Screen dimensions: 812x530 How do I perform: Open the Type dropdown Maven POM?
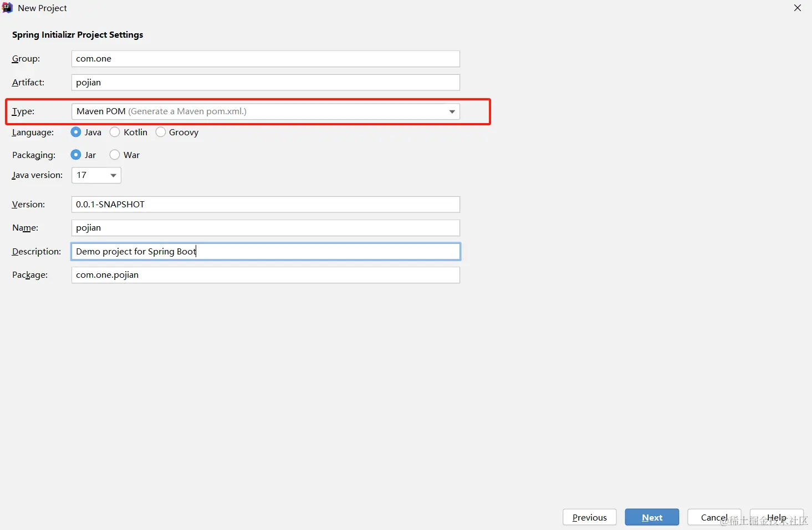(x=265, y=111)
